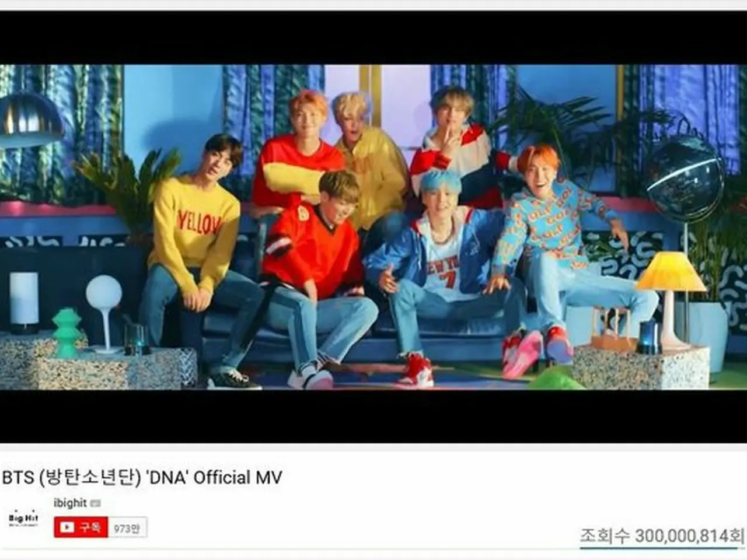Viewport: 747px width, 560px height.
Task: Click the red 구독 subscribe button
Action: 81,527
